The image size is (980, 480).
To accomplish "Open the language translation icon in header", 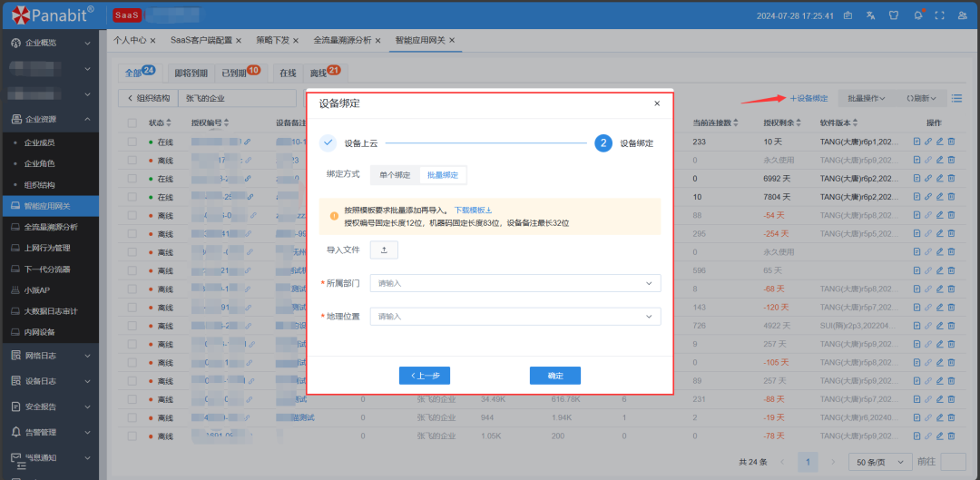I will (871, 15).
